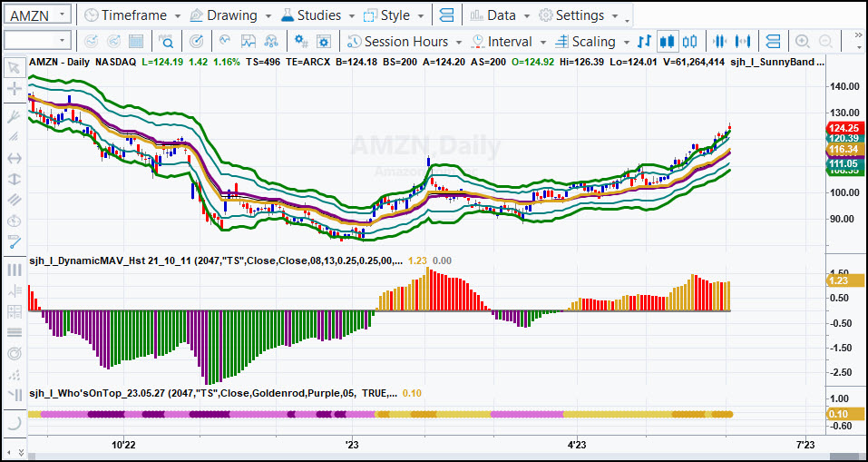Select the Andrews pitchfork drawing tool

[14, 115]
